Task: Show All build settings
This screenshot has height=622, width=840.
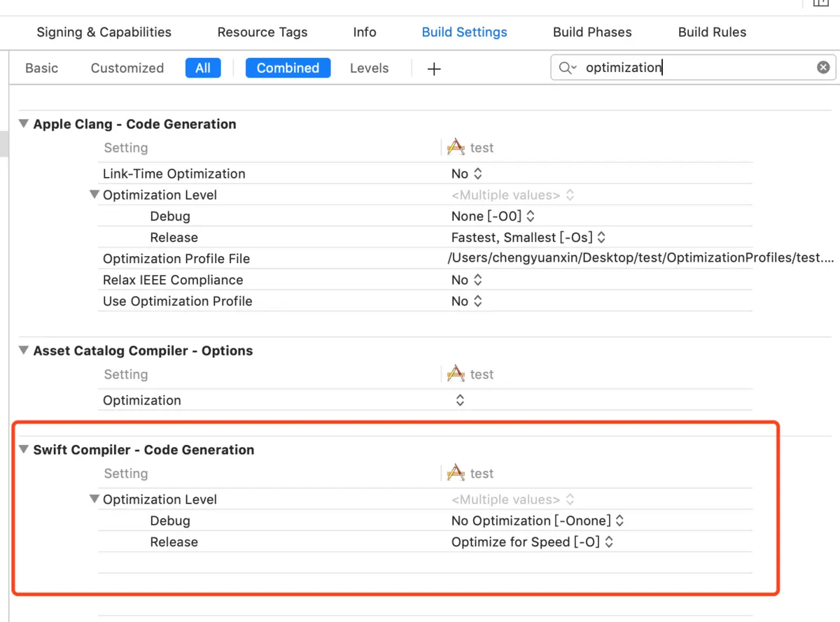Action: [203, 68]
